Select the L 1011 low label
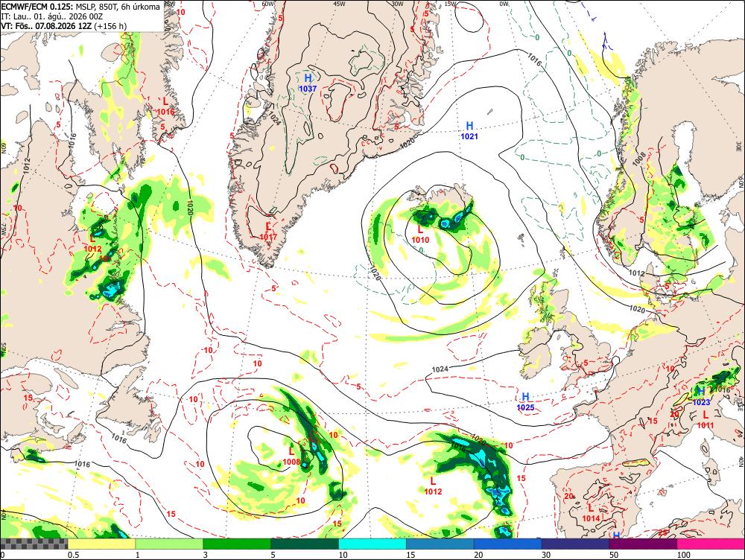The height and width of the screenshot is (560, 745). tap(706, 419)
